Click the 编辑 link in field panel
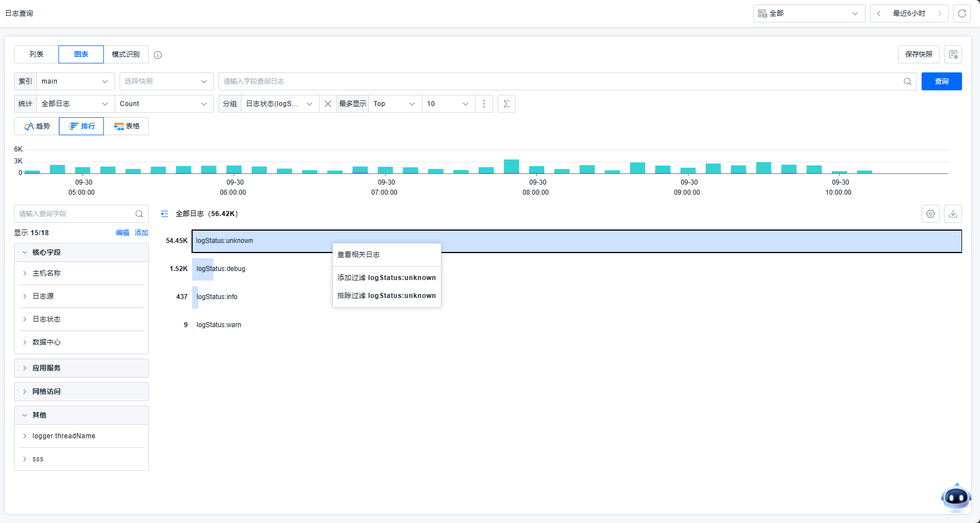The image size is (980, 523). [x=122, y=233]
